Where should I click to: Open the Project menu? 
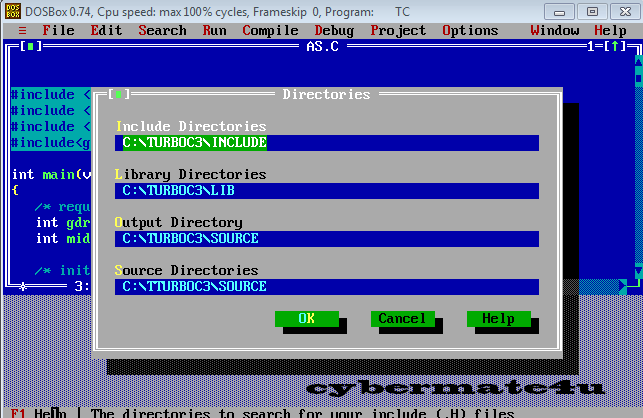click(398, 30)
